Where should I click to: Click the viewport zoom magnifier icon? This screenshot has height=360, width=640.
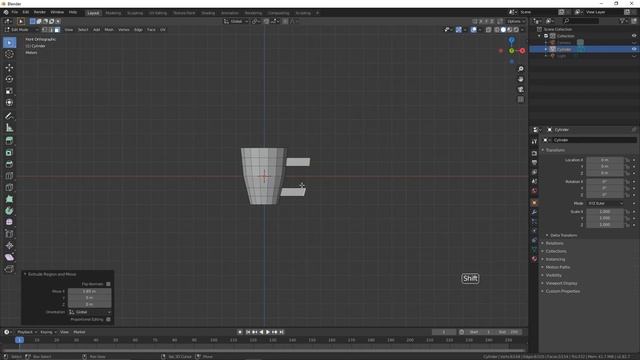[520, 69]
